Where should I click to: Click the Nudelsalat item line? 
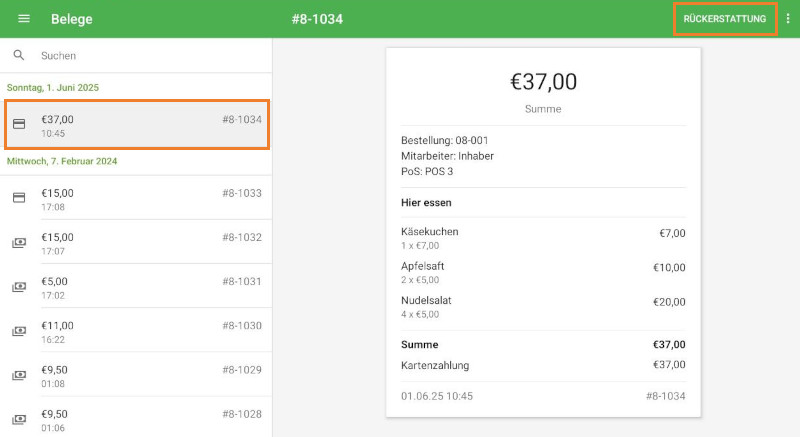(x=543, y=306)
